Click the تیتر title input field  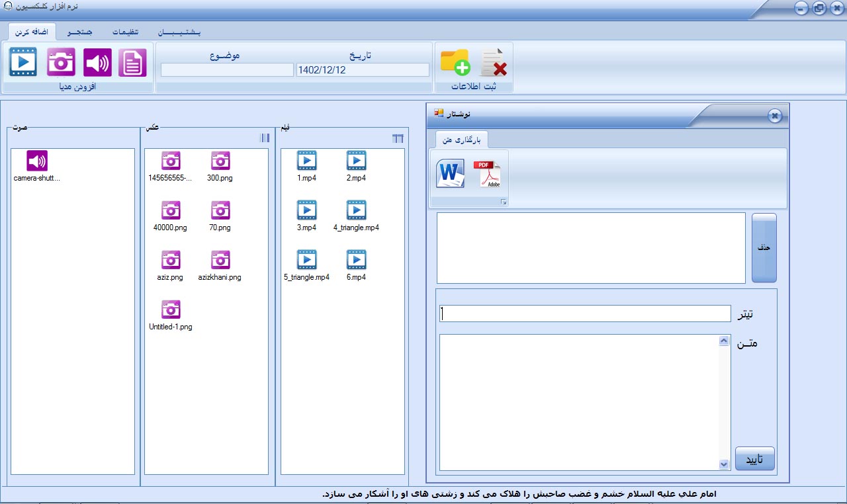click(585, 314)
